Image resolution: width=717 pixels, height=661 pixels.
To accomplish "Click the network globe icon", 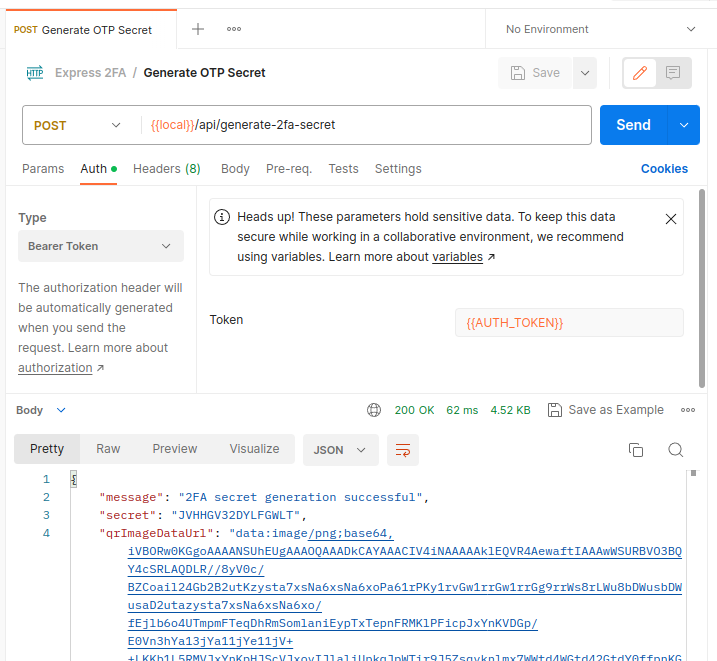I will (374, 410).
